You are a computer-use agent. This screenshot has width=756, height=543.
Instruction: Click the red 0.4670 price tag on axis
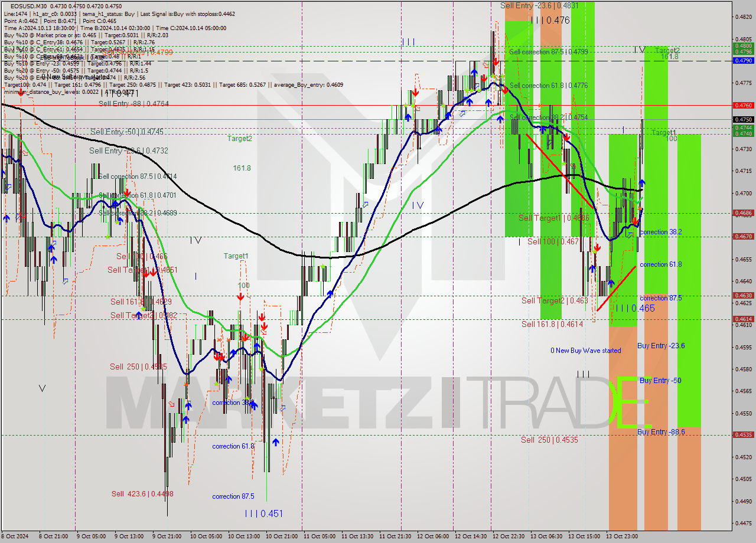pos(743,236)
